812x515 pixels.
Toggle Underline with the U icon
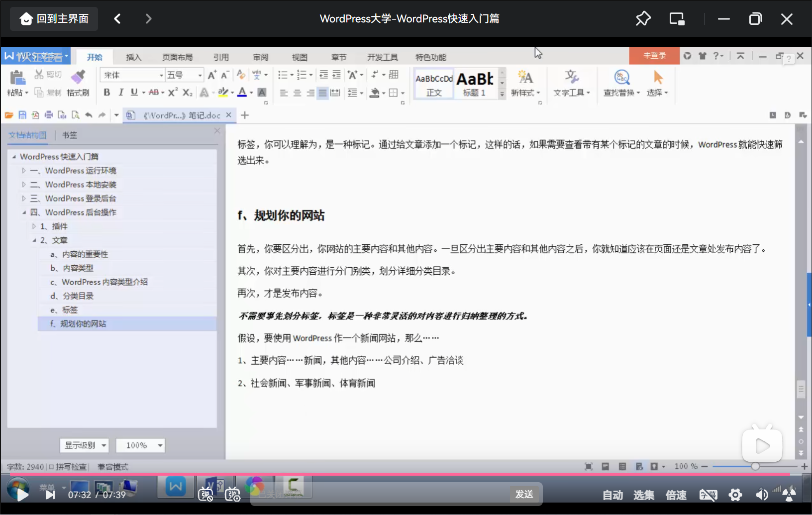coord(134,92)
